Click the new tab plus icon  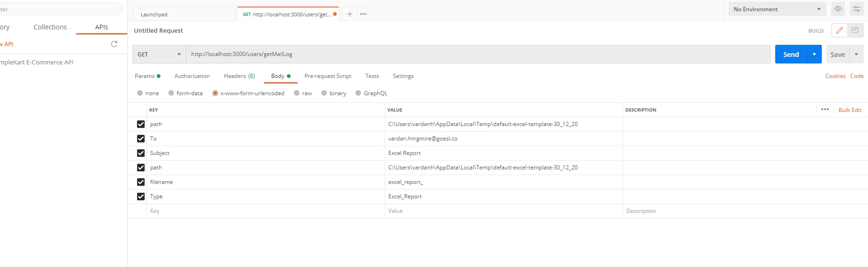349,14
